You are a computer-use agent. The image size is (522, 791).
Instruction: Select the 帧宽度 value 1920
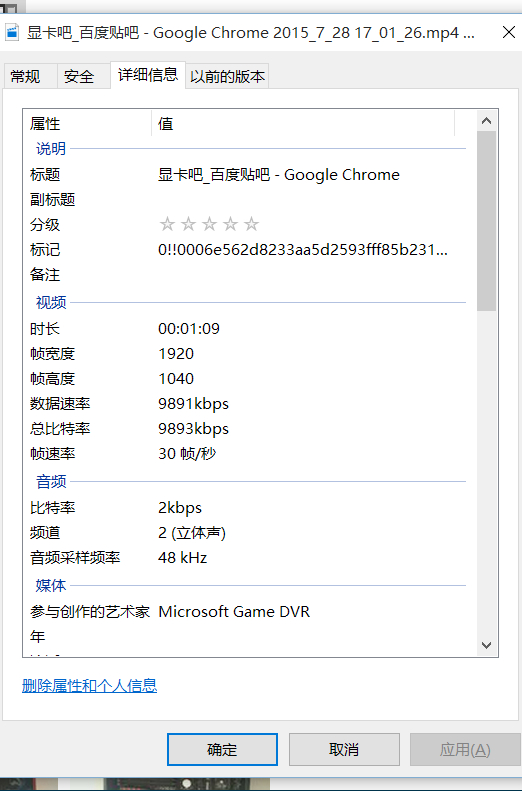pos(176,354)
